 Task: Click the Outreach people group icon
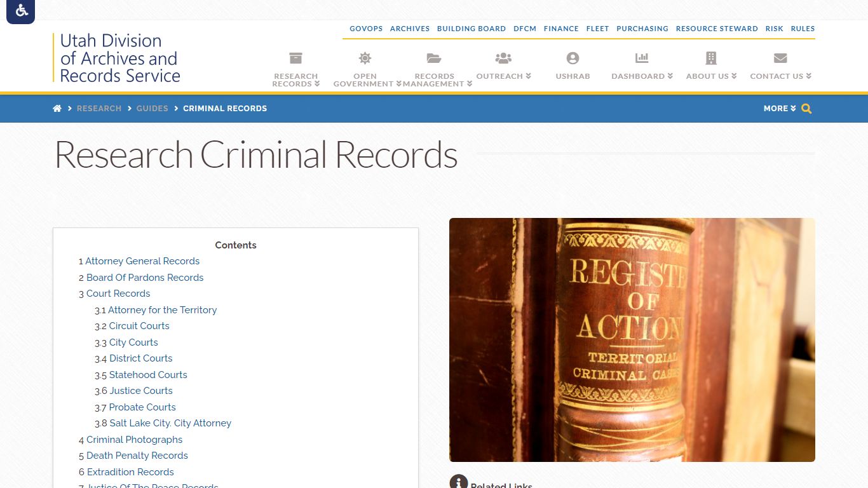pyautogui.click(x=503, y=58)
